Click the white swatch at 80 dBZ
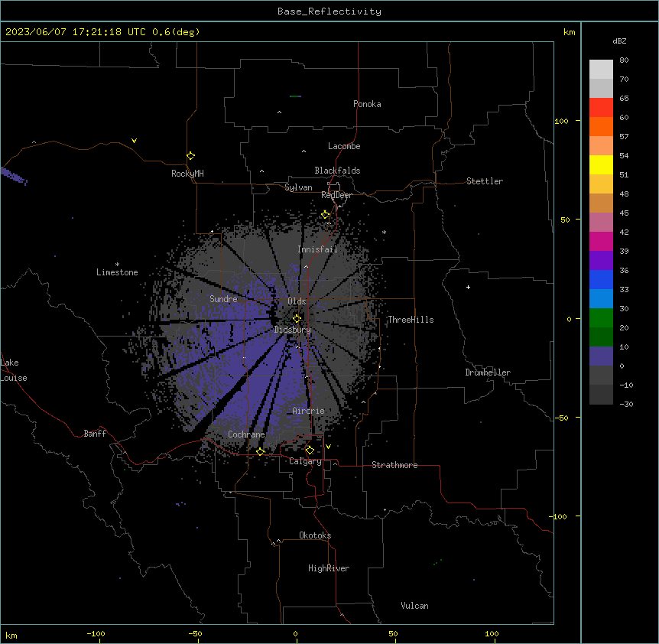The image size is (659, 644). coord(601,70)
